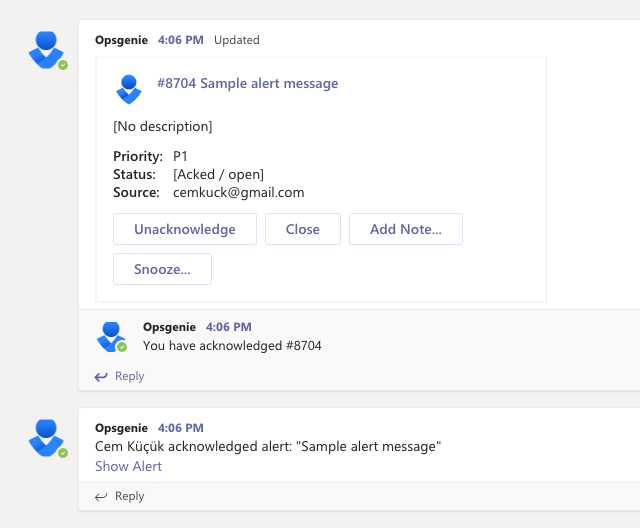Click reply arrow icon below Show Alert

[101, 497]
